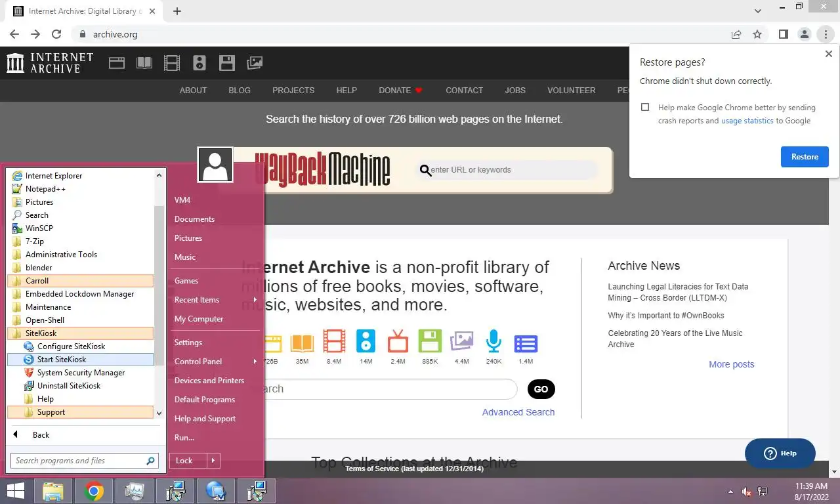
Task: Click the red film icon labeled 8.4M
Action: [334, 342]
